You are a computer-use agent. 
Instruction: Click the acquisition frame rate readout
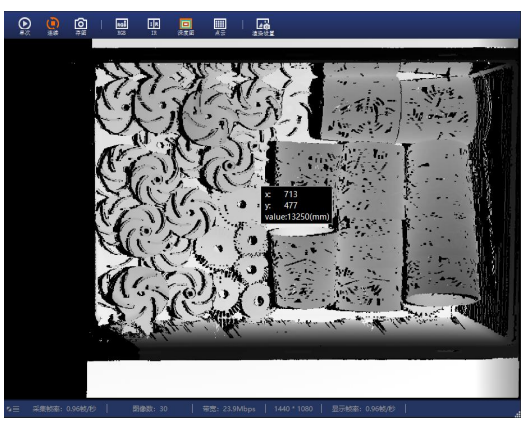click(x=64, y=409)
